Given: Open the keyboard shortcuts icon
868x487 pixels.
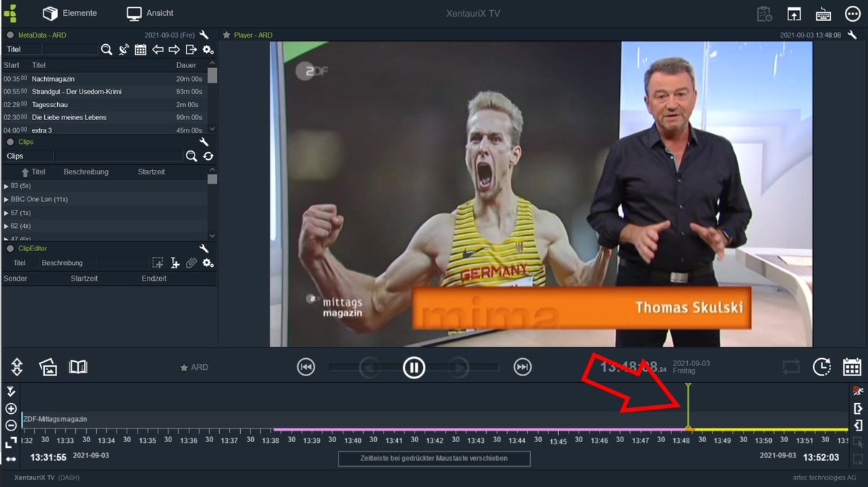Looking at the screenshot, I should click(823, 14).
